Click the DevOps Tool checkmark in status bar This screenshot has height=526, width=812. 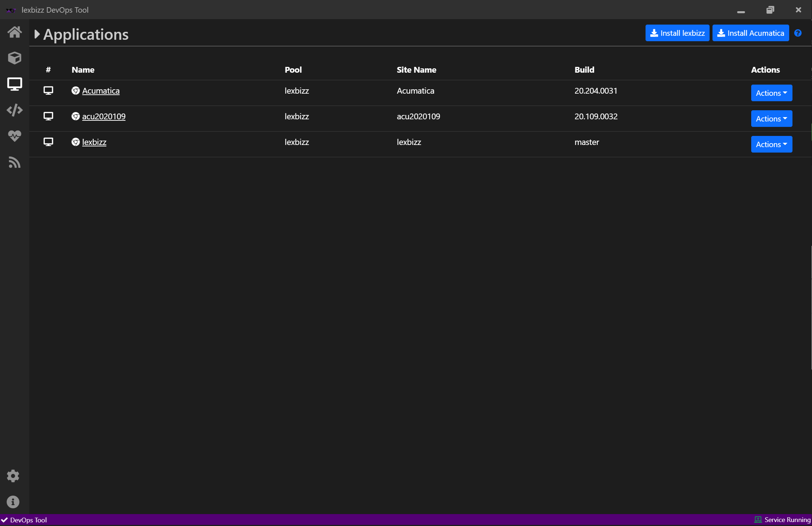pos(4,520)
